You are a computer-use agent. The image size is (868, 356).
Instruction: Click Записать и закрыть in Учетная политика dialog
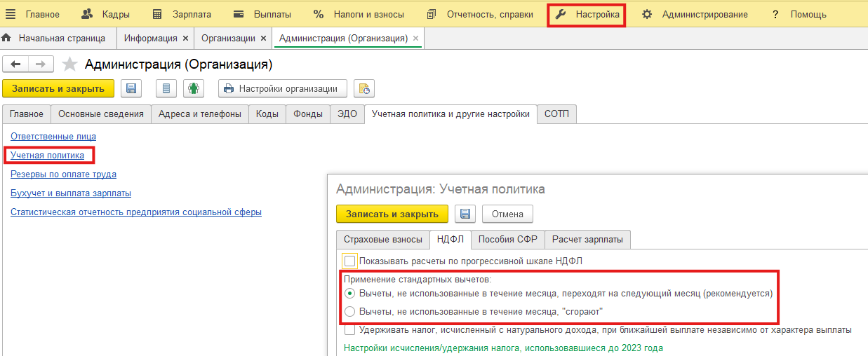[392, 214]
